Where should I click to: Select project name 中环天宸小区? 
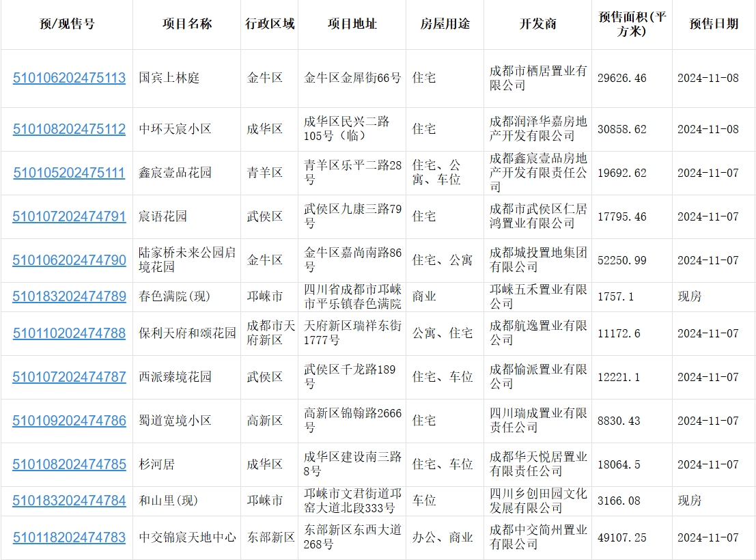click(x=175, y=129)
